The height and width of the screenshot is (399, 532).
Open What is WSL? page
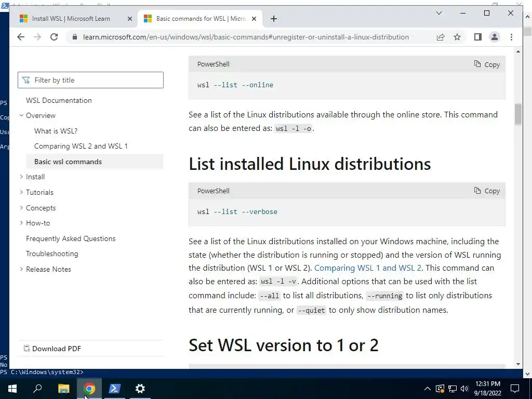pos(56,131)
